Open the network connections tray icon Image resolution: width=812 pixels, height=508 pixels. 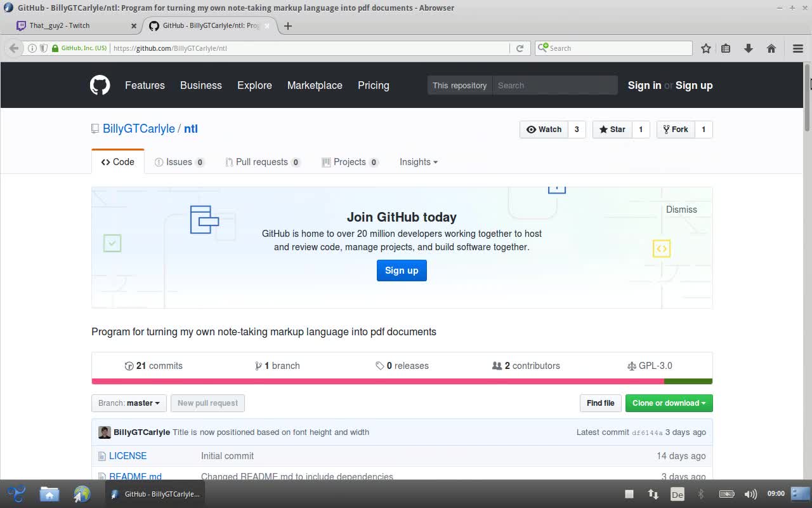click(x=653, y=493)
